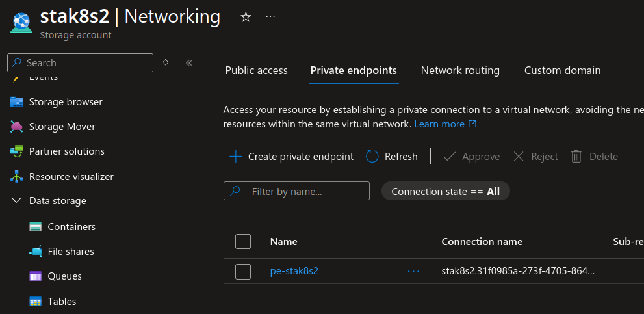The width and height of the screenshot is (644, 314).
Task: Tick the checkbox for the pe-stak8s2 row
Action: coord(243,272)
